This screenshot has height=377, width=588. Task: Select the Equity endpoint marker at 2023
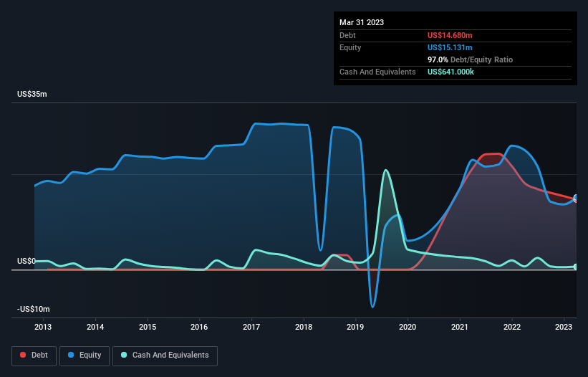coord(577,198)
